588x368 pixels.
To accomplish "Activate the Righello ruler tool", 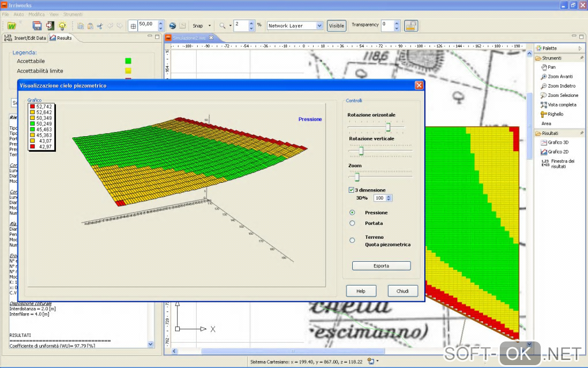I will [x=555, y=114].
